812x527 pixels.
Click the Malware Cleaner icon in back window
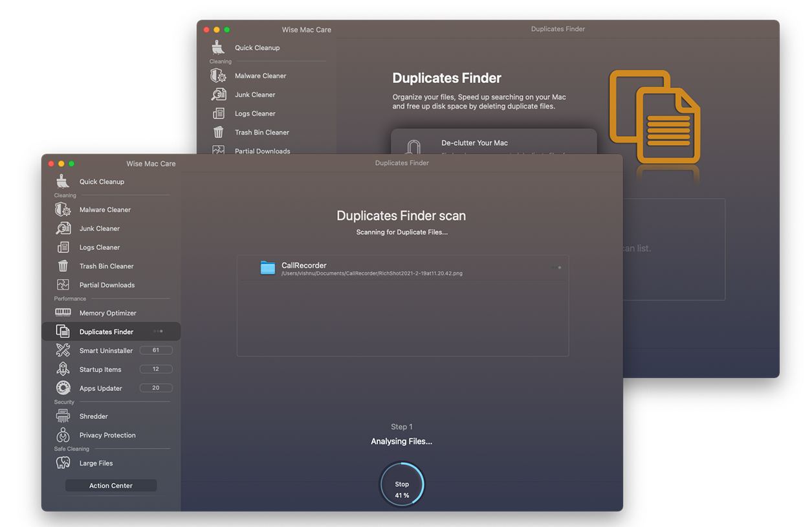(218, 76)
